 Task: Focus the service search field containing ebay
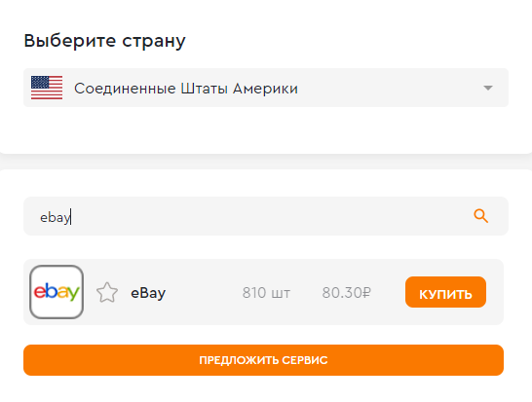266,216
